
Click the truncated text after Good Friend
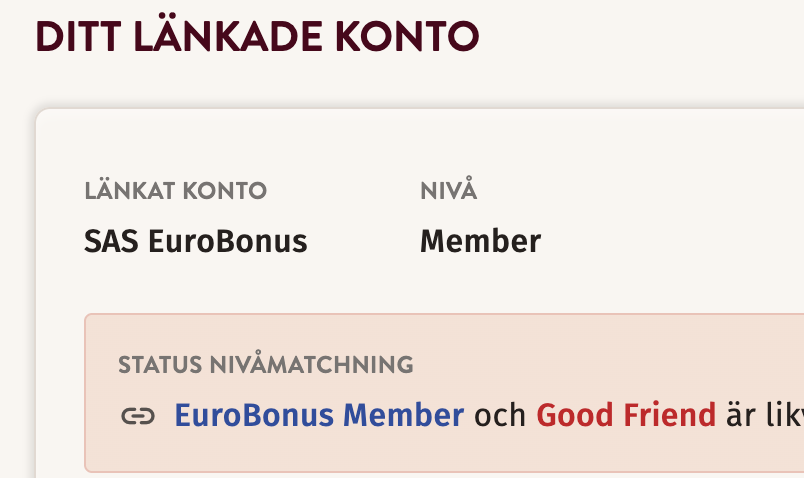pyautogui.click(x=764, y=415)
